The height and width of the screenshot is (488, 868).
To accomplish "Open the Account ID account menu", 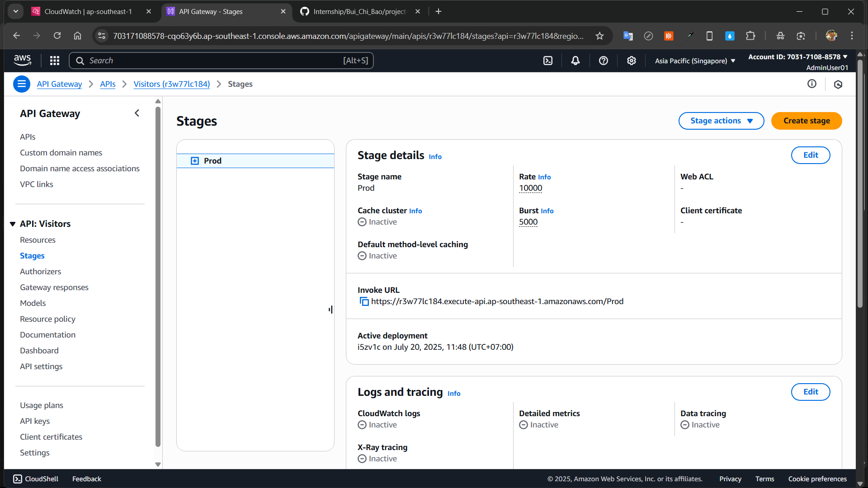I will coord(797,57).
